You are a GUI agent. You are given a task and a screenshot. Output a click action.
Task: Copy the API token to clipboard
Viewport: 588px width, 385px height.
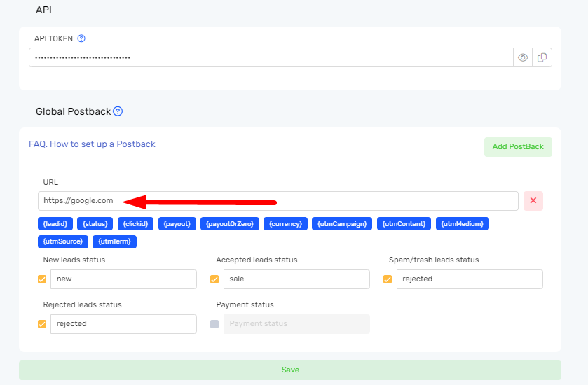click(x=542, y=57)
